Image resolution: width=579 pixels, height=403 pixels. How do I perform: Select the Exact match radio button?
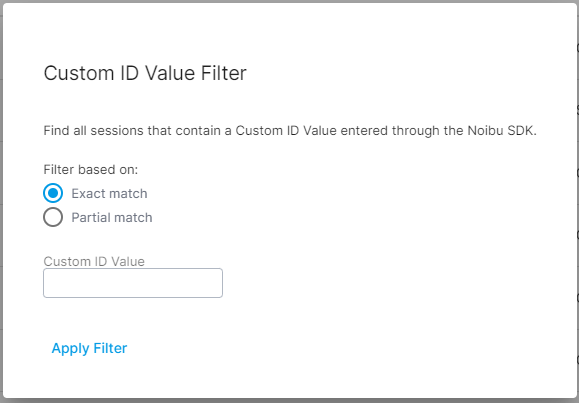[53, 193]
